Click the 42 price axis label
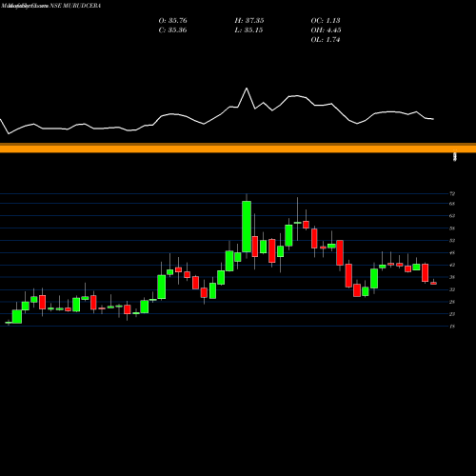476x476 pixels. [x=452, y=265]
